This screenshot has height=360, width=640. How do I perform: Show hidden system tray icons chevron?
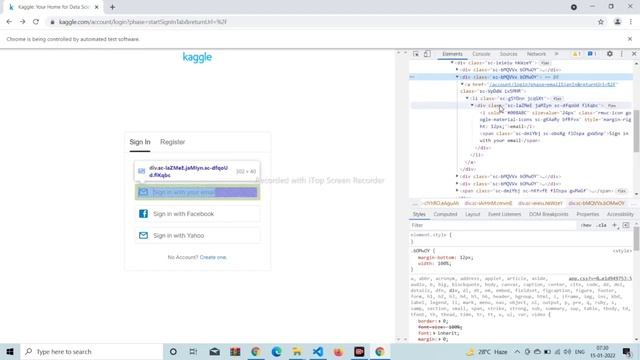[x=517, y=351]
